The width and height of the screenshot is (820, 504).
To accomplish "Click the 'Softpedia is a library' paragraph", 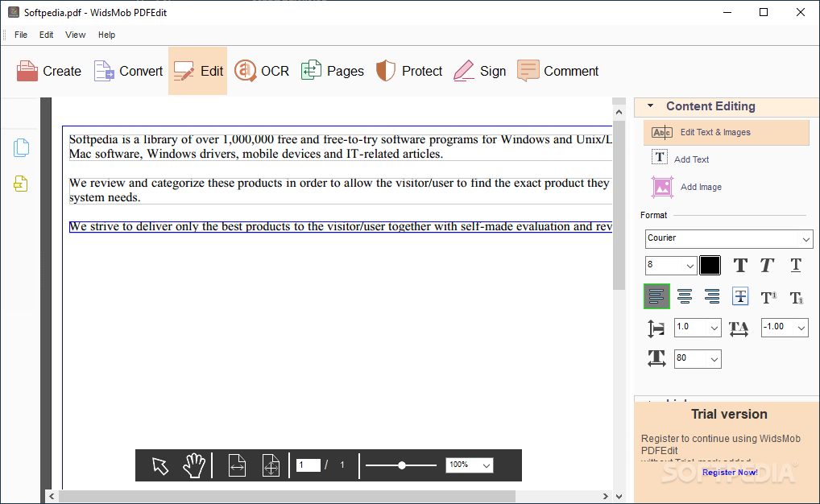I will point(341,147).
